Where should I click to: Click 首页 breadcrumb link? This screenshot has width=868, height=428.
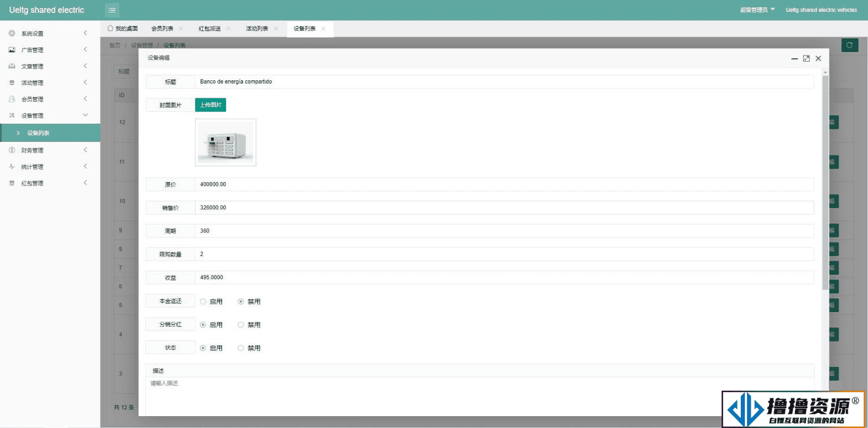pos(115,45)
